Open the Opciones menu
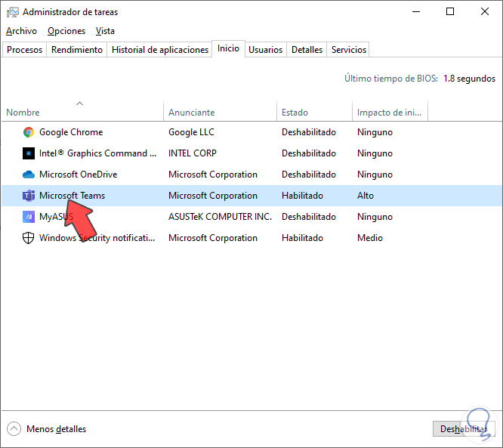This screenshot has height=448, width=503. point(66,31)
